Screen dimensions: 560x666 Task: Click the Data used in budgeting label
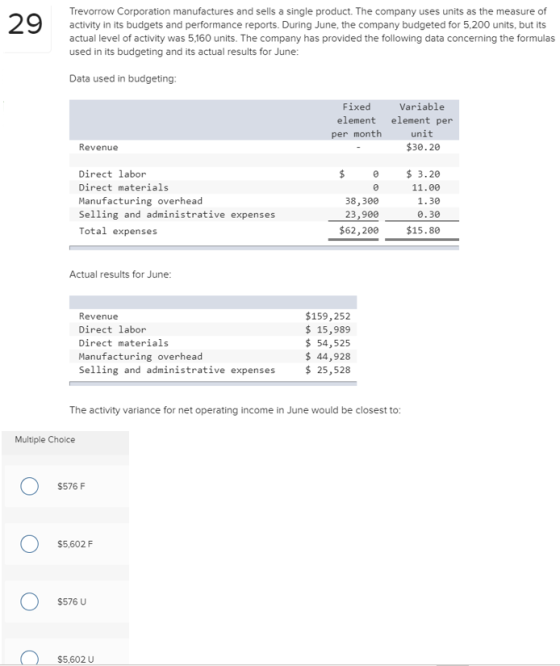(123, 79)
